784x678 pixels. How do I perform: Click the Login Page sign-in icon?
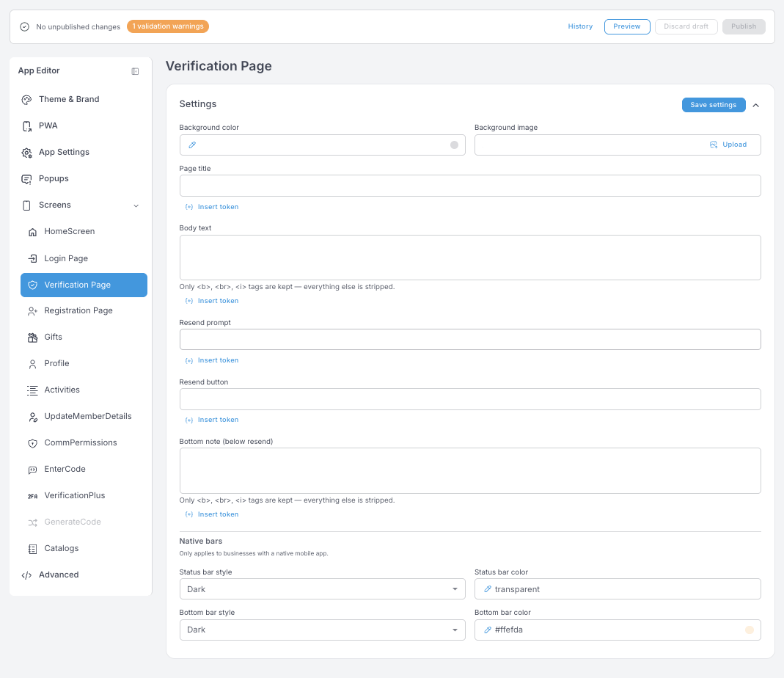click(x=32, y=258)
